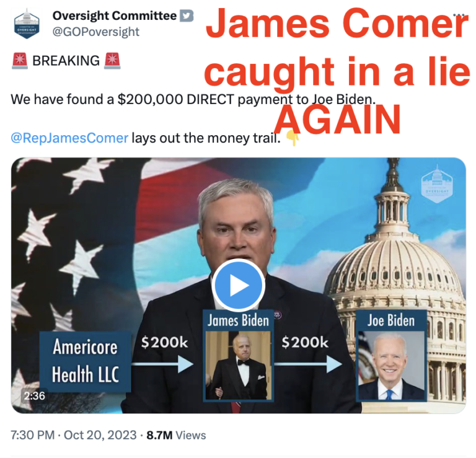Click the right red siren emoji after BREAKING
Viewport: 476px width, 458px height.
[x=112, y=61]
